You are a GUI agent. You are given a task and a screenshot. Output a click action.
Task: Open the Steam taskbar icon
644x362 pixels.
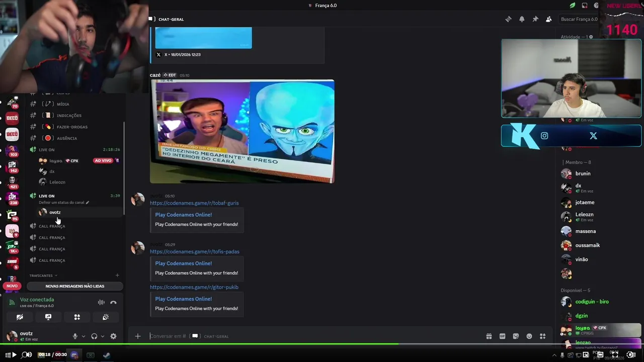pyautogui.click(x=107, y=355)
